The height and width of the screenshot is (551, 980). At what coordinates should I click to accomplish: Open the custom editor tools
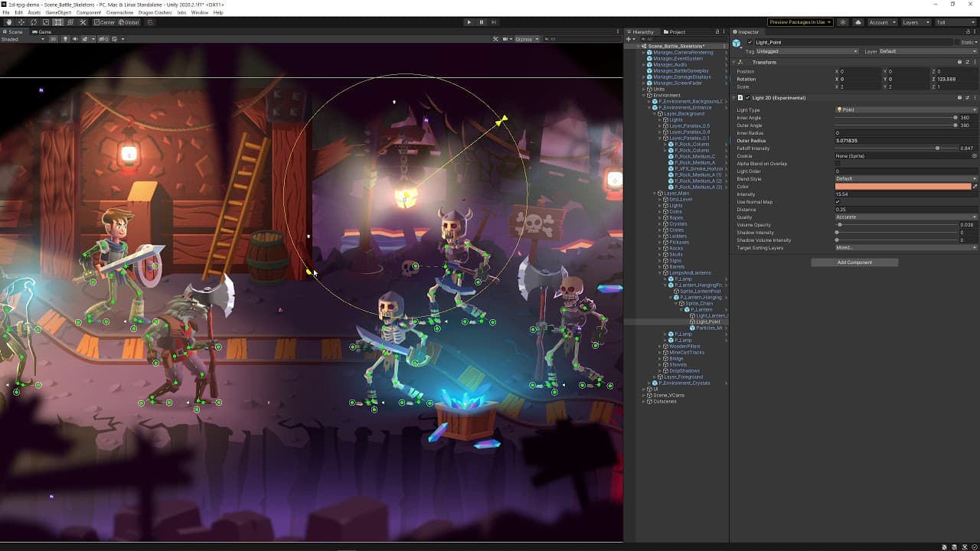pyautogui.click(x=83, y=22)
